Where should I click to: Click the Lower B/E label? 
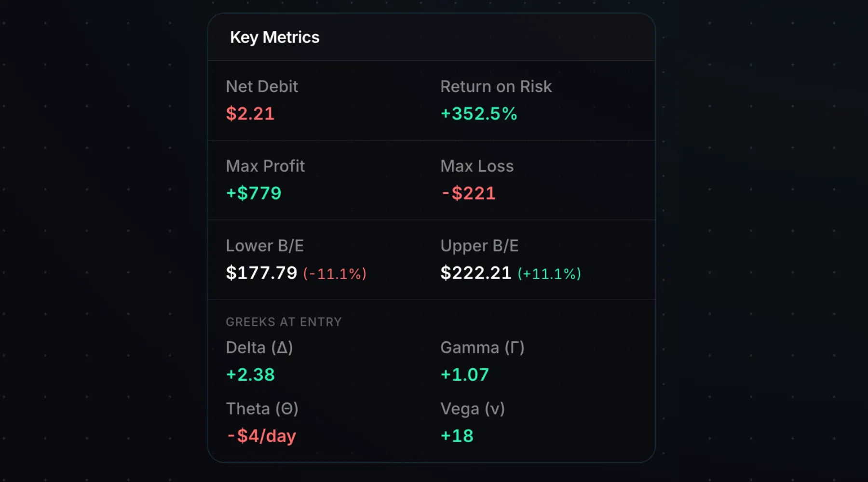tap(265, 245)
